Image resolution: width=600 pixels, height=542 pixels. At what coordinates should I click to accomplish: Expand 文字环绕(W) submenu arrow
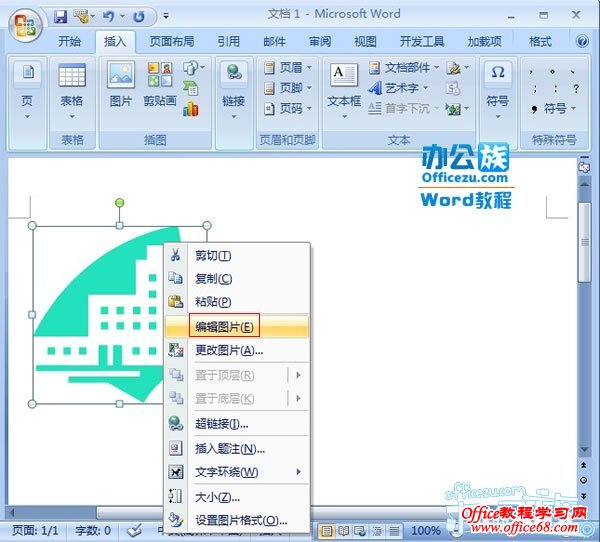(298, 472)
